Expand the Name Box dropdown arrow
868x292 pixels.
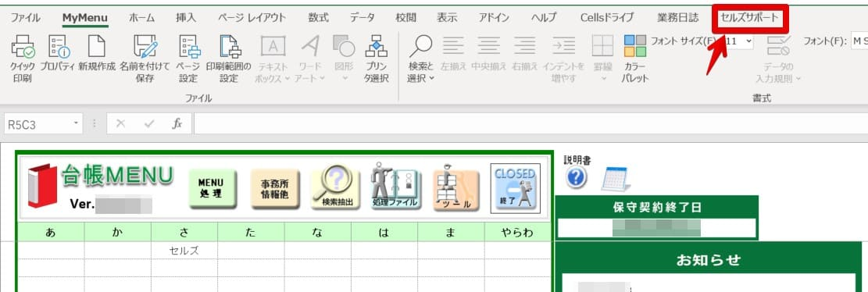click(x=76, y=124)
